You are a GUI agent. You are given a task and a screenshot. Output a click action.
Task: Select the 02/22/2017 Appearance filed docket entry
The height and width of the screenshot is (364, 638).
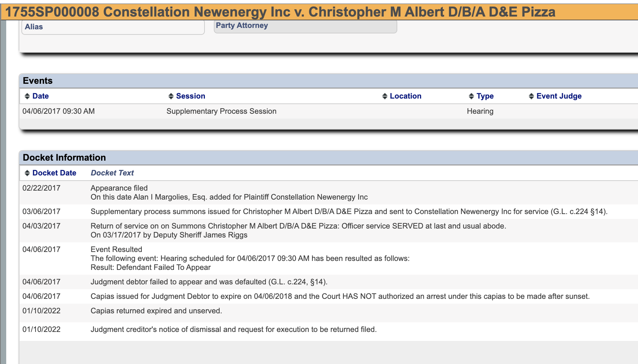pyautogui.click(x=119, y=188)
